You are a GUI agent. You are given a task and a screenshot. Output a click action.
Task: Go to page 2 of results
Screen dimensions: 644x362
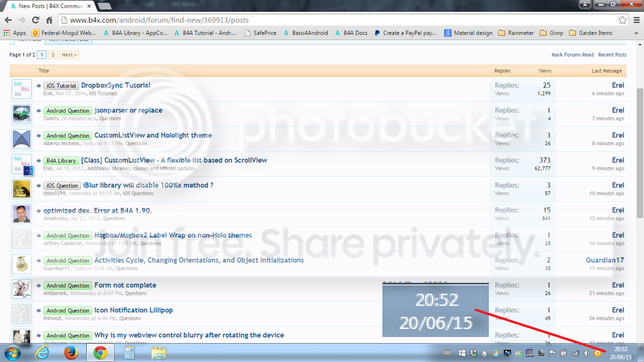53,55
